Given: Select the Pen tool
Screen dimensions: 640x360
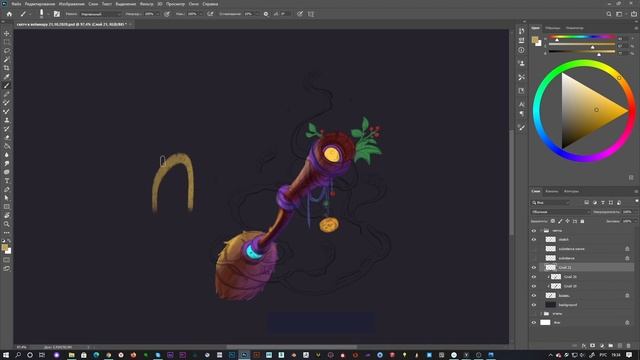Looking at the screenshot, I should click(7, 189).
